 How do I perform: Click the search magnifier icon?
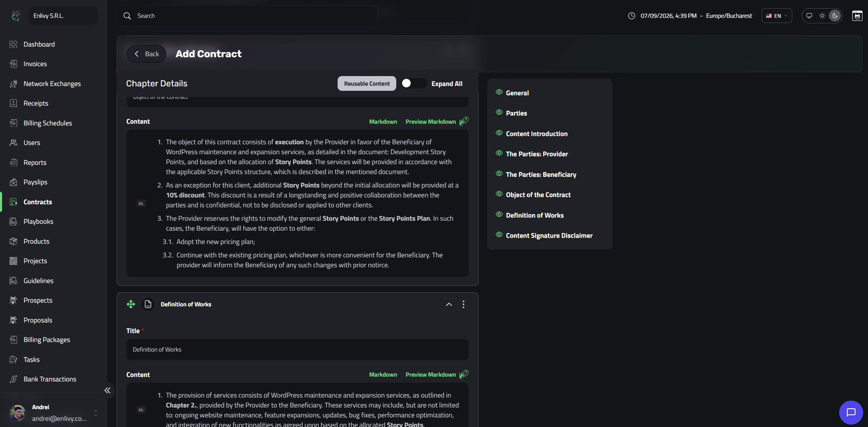[x=127, y=16]
